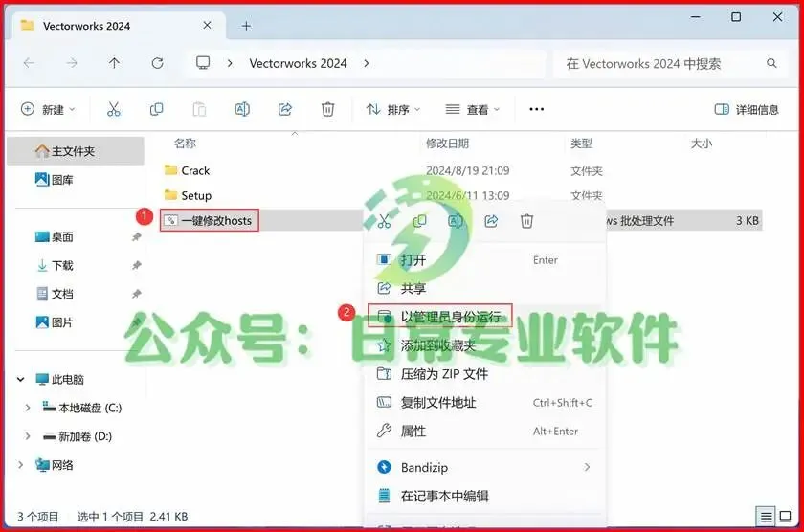The width and height of the screenshot is (804, 532).
Task: Click the Copy icon in context menu
Action: coord(419,221)
